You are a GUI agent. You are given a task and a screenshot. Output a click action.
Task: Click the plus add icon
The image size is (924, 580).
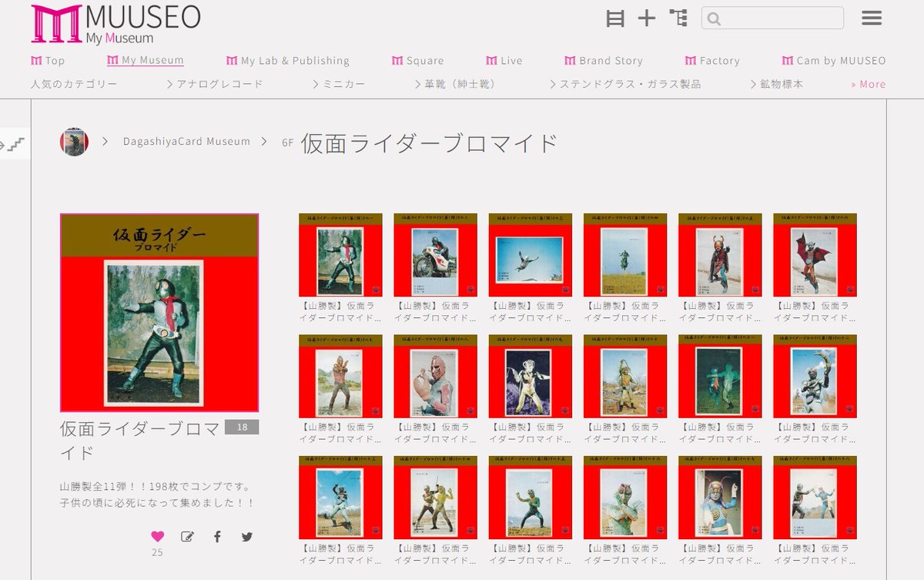(647, 18)
